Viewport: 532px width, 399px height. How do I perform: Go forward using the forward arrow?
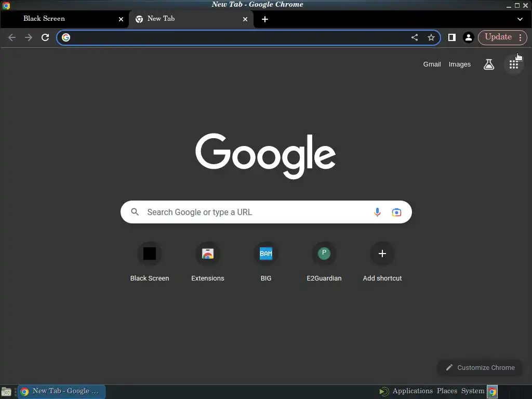[29, 37]
